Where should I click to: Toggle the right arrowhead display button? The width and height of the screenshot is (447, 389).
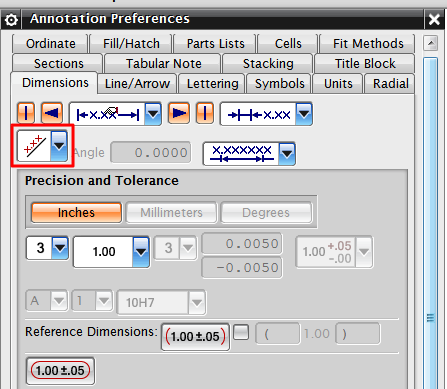click(x=179, y=113)
